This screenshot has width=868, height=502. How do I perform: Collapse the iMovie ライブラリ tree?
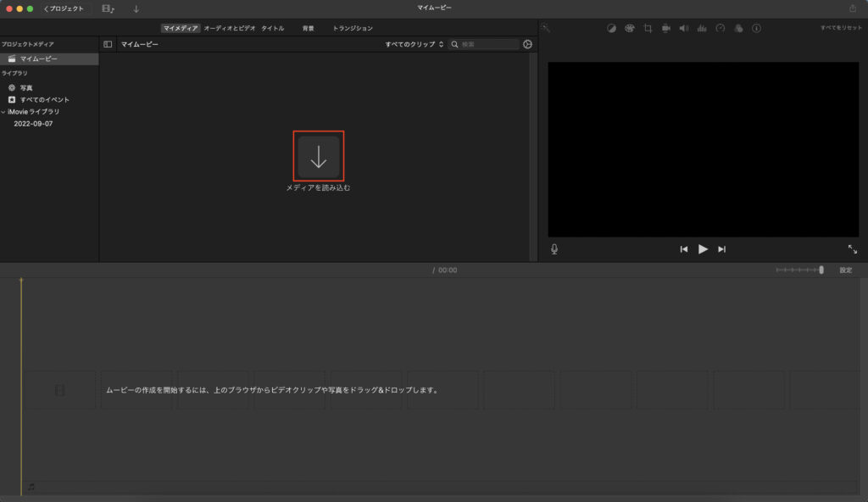coord(3,112)
